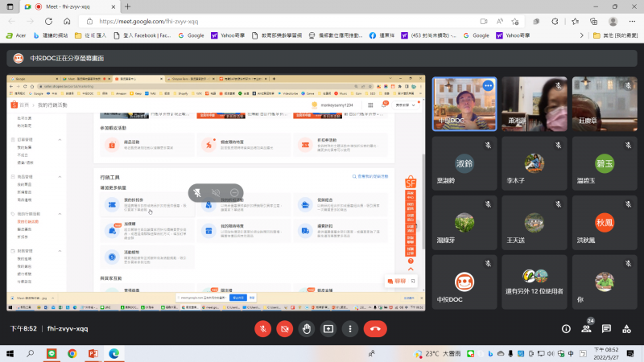The width and height of the screenshot is (644, 362).
Task: Open PowerPoint from the taskbar
Action: pyautogui.click(x=93, y=353)
